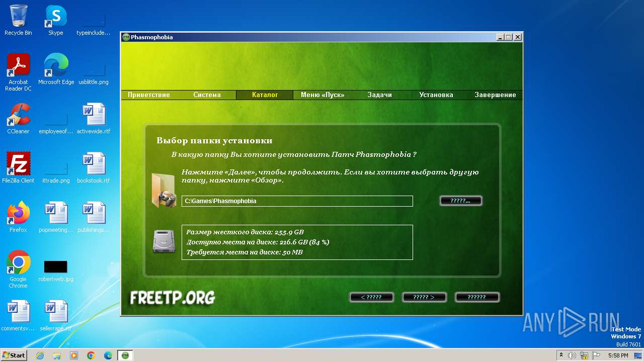Viewport: 644px width, 362px height.
Task: Select employeeof file on desktop
Action: pos(56,124)
